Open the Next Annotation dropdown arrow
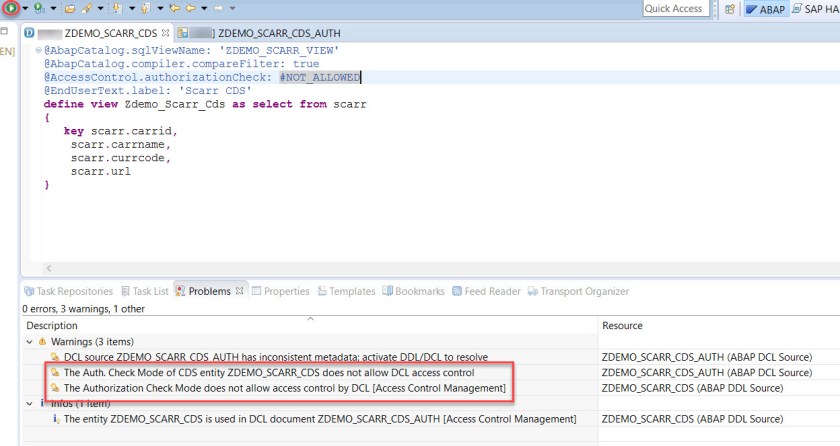 click(132, 9)
